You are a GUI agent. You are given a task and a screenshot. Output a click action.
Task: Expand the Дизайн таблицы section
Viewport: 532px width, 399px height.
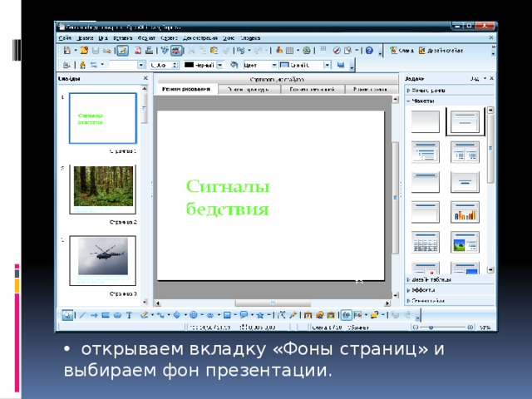tap(449, 279)
